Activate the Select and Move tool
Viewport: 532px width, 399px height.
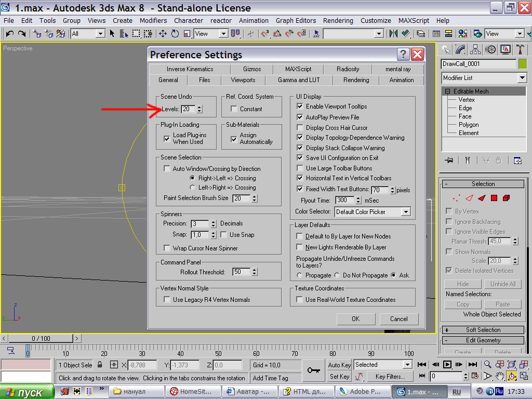(x=163, y=34)
